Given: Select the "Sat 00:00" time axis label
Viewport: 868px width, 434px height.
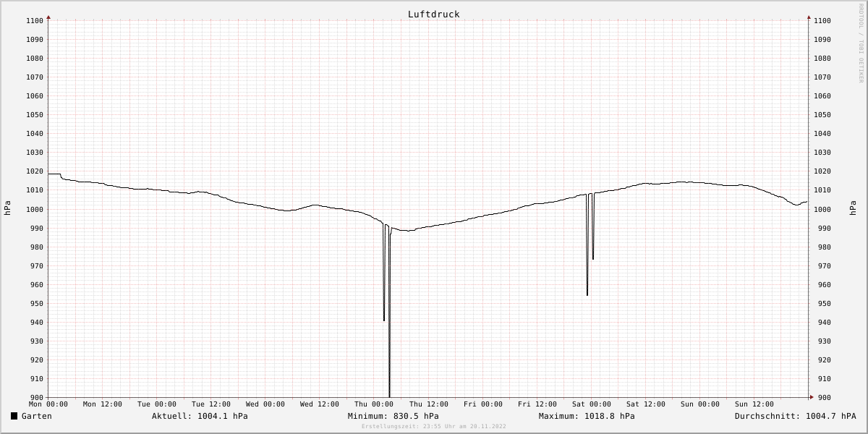Looking at the screenshot, I should coord(592,404).
